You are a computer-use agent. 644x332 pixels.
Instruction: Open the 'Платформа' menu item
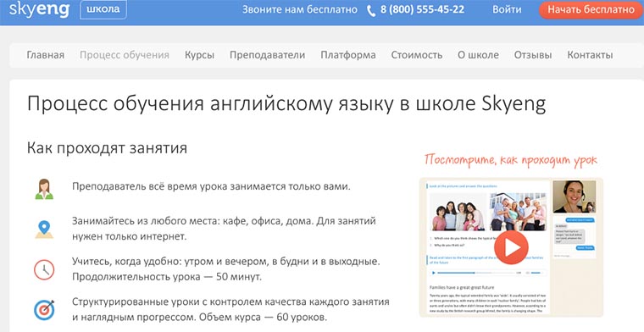(348, 55)
